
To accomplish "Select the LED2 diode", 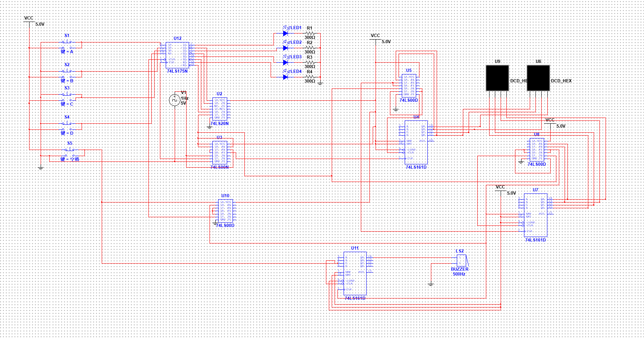I will [x=285, y=48].
